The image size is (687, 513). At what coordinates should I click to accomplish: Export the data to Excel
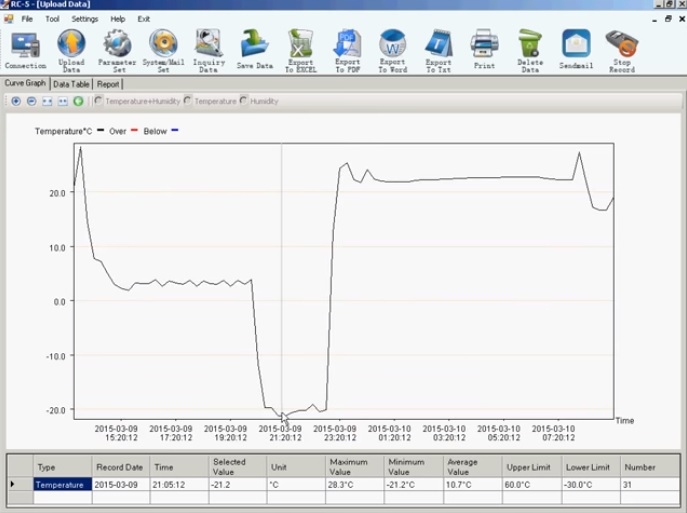pyautogui.click(x=301, y=45)
